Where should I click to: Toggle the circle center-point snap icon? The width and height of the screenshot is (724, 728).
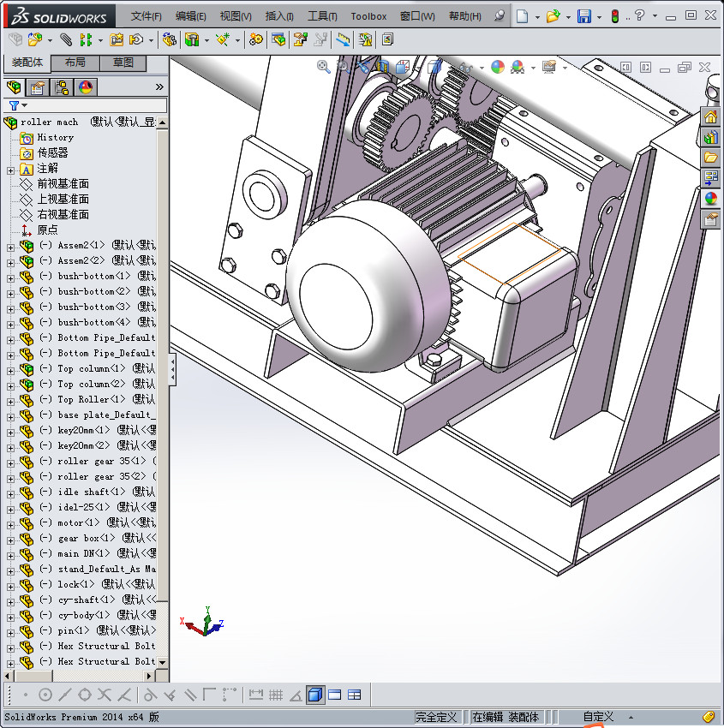coord(45,695)
